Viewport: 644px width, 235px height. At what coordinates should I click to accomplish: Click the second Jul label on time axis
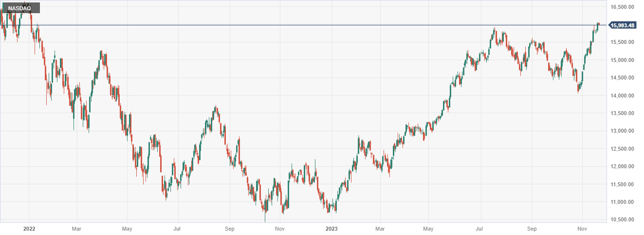click(480, 228)
